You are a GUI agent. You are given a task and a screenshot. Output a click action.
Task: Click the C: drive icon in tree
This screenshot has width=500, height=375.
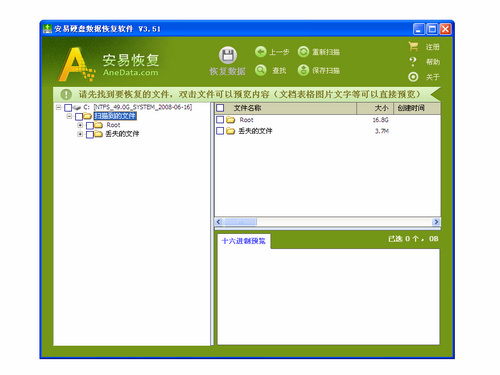click(x=77, y=107)
